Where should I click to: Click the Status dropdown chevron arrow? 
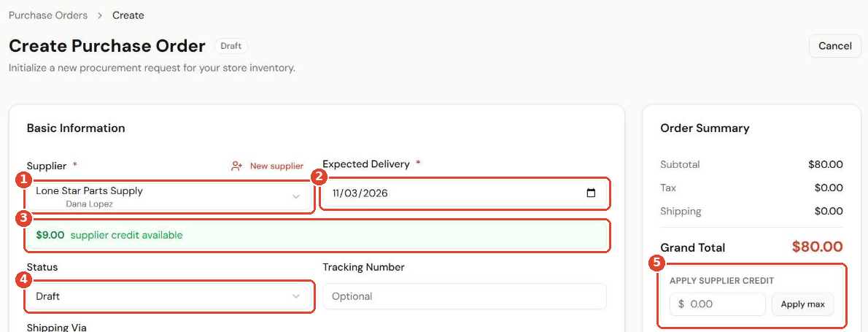click(x=296, y=296)
